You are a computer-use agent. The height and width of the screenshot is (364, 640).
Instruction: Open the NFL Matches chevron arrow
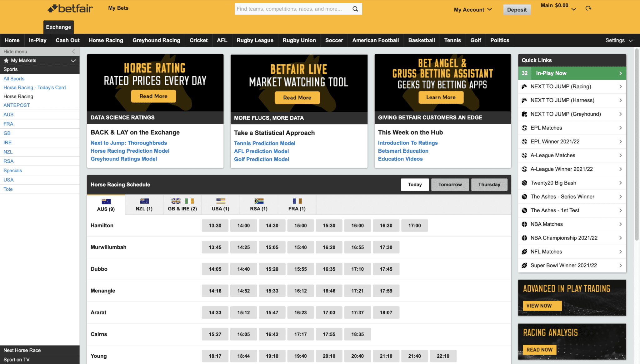620,251
